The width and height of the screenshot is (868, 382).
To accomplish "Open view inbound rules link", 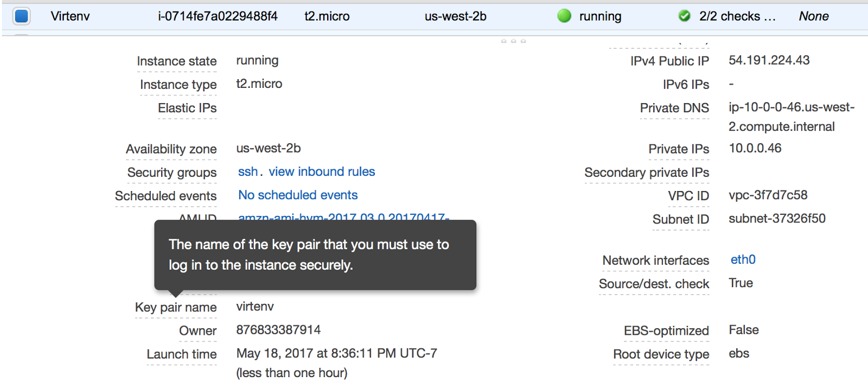I will point(322,172).
